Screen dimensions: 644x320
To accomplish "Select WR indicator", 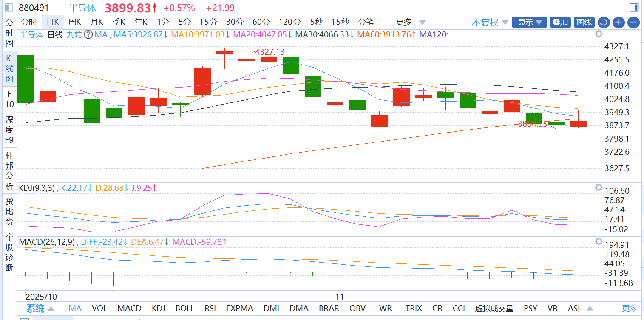I will [386, 309].
